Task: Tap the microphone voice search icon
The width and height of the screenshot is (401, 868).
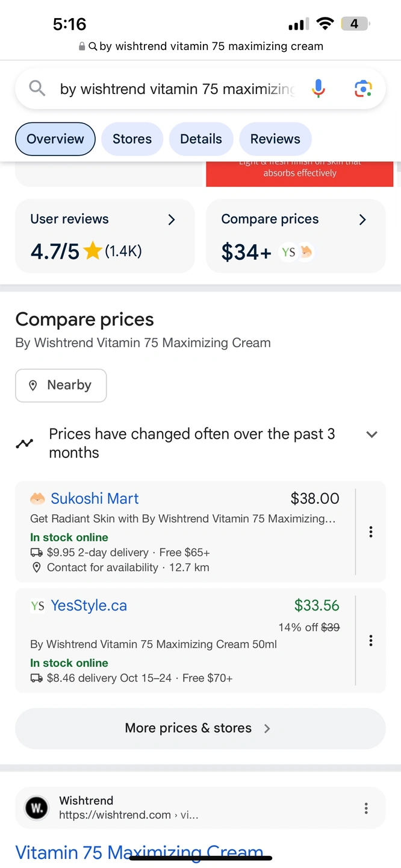Action: click(319, 89)
